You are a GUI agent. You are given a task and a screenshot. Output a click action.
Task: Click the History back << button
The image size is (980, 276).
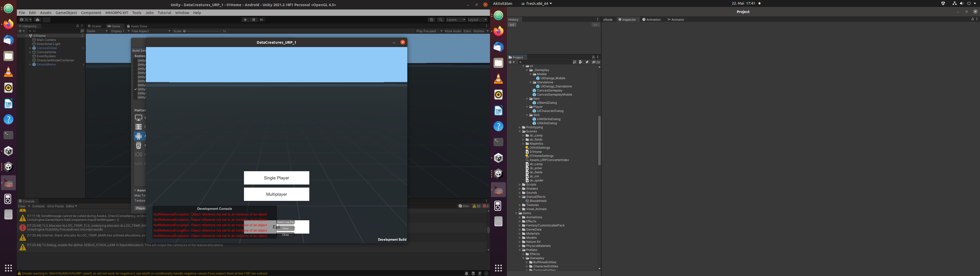[512, 25]
